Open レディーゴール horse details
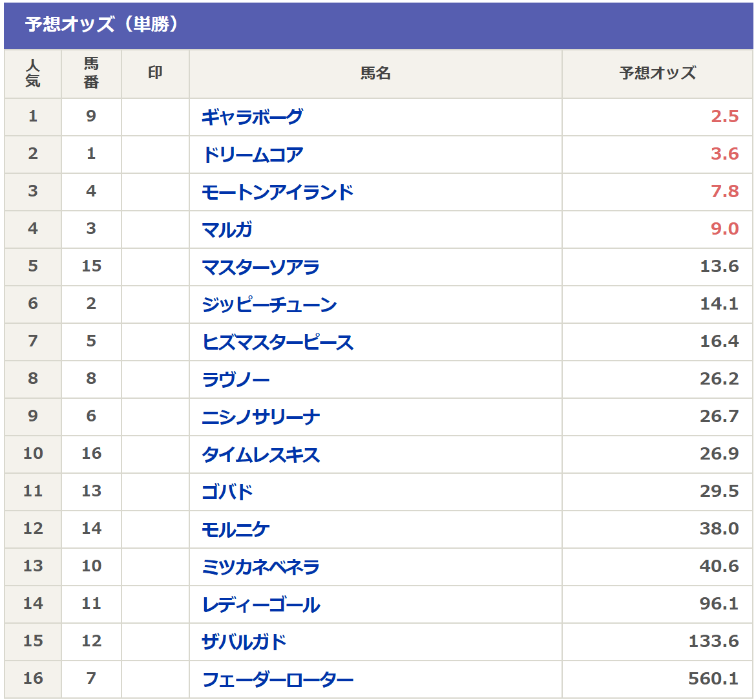The height and width of the screenshot is (700, 756). [x=261, y=604]
